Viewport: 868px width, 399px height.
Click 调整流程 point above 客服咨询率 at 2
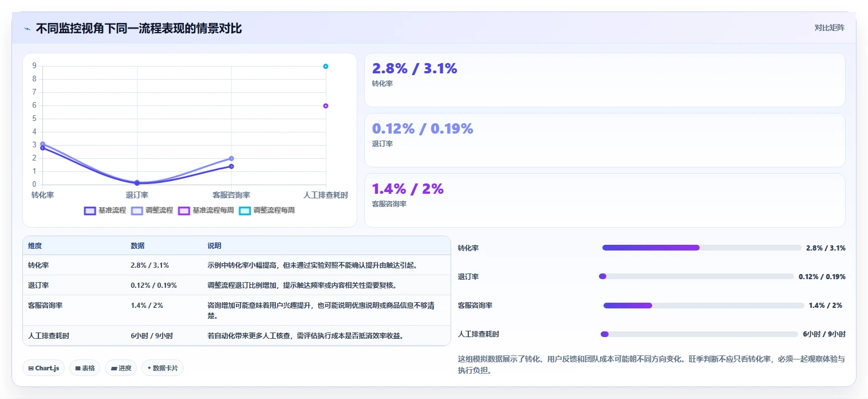(x=231, y=158)
